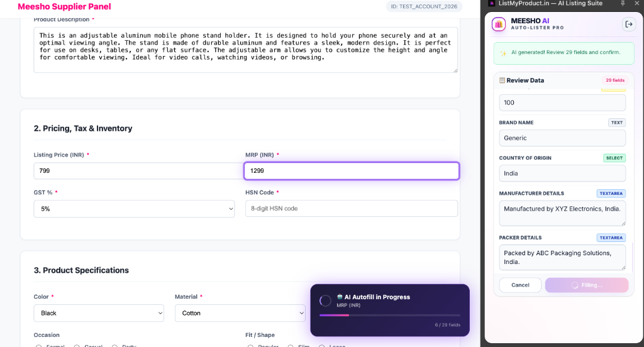644x347 pixels.
Task: Click the MRP (INR) field with 1299
Action: (352, 171)
